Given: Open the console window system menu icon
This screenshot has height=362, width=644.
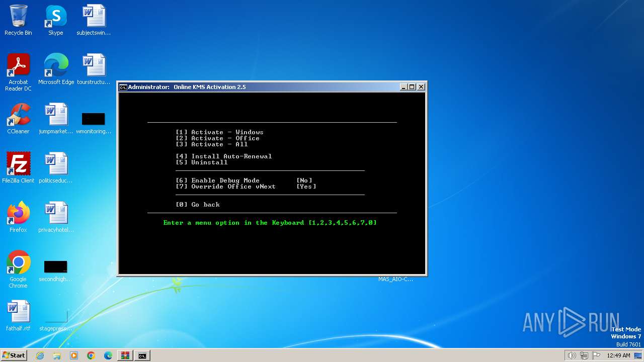Looking at the screenshot, I should tap(123, 87).
